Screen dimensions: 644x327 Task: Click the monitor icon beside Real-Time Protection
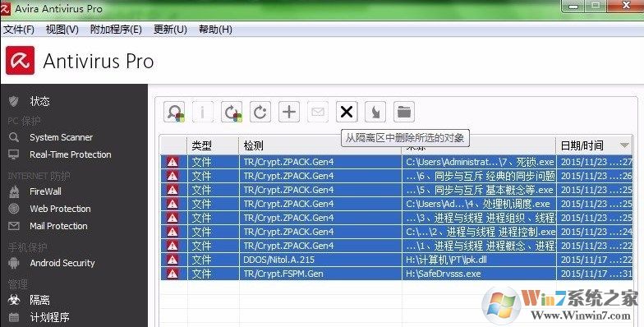[13, 154]
